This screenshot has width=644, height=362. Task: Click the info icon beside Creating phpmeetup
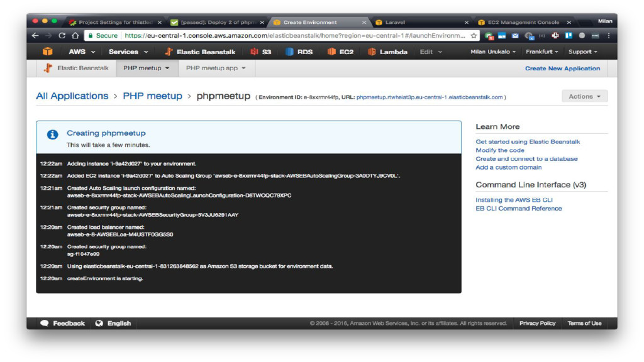pos(52,134)
